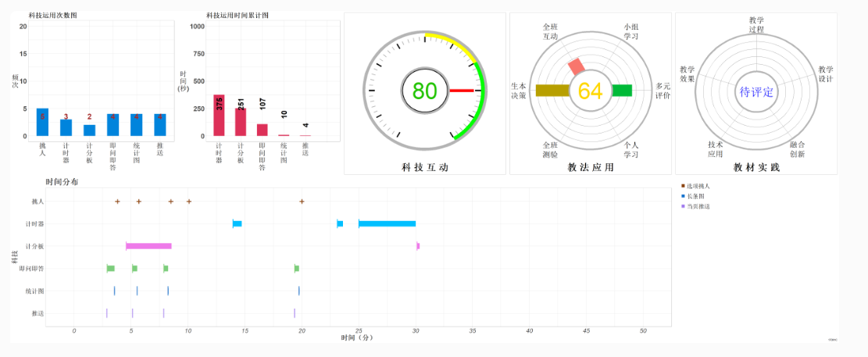This screenshot has height=357, width=868.
Task: Click the 待评定 text in 教材实践 chart
Action: click(x=756, y=91)
